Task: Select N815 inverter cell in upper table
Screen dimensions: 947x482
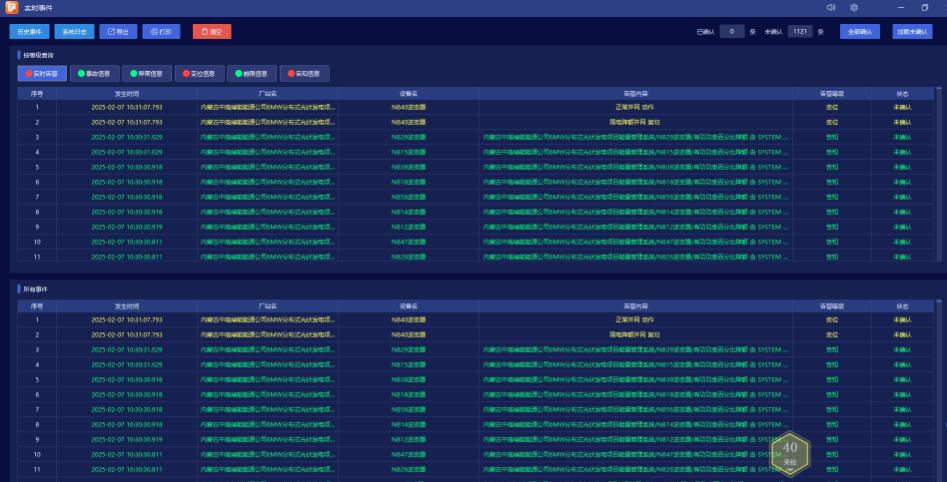Action: 409,152
